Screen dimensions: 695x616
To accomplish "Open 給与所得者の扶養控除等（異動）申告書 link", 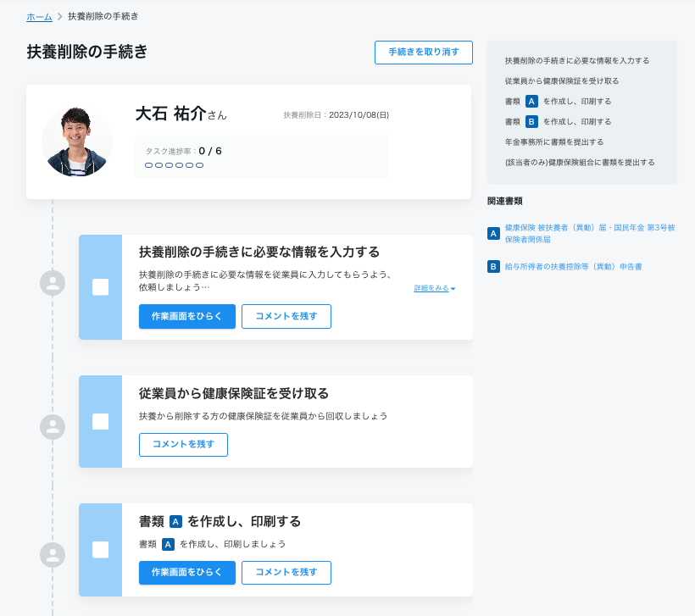I will (x=573, y=266).
